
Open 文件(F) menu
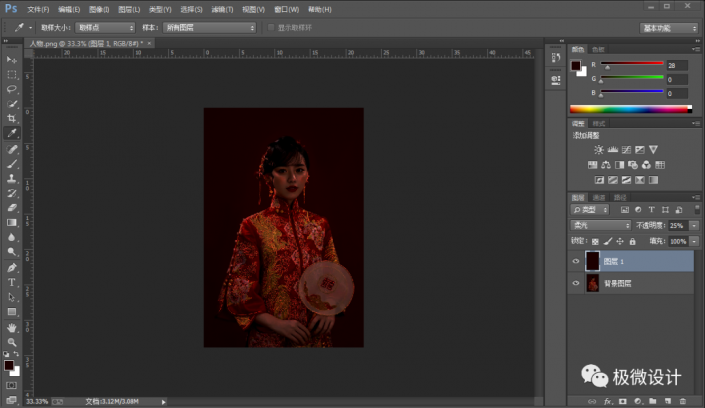pyautogui.click(x=38, y=9)
